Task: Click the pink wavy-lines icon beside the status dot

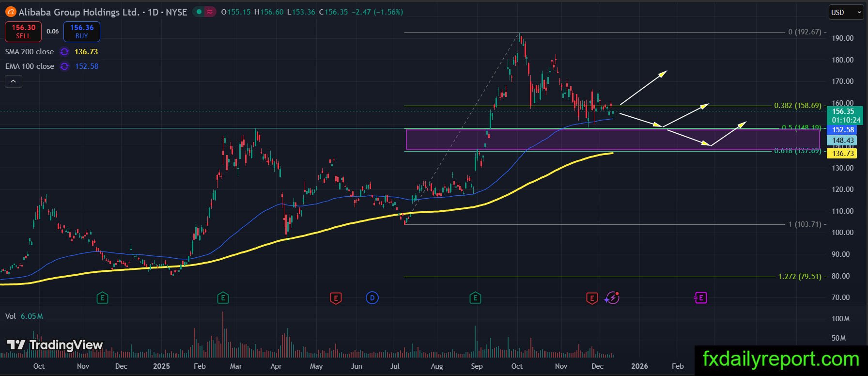Action: [210, 12]
